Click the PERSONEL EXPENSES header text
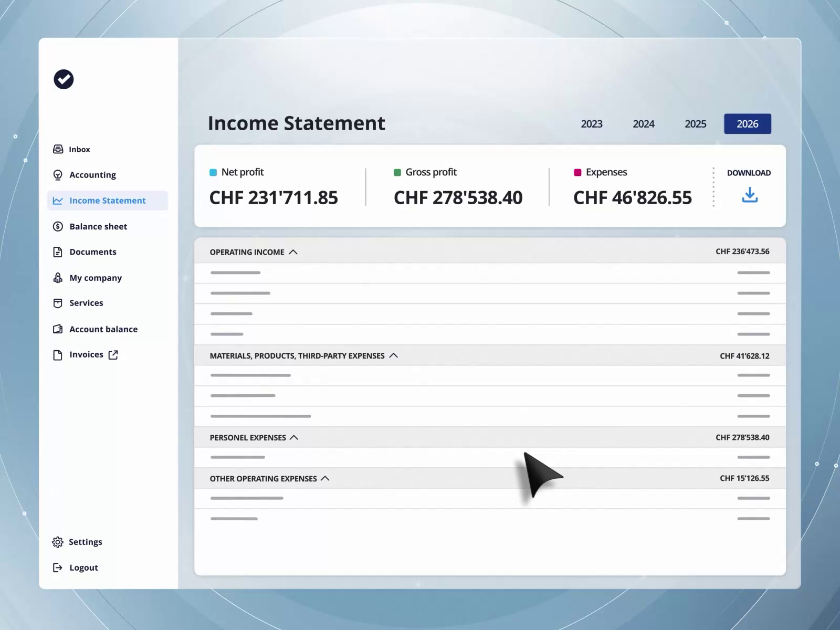Viewport: 840px width, 630px height. (248, 437)
